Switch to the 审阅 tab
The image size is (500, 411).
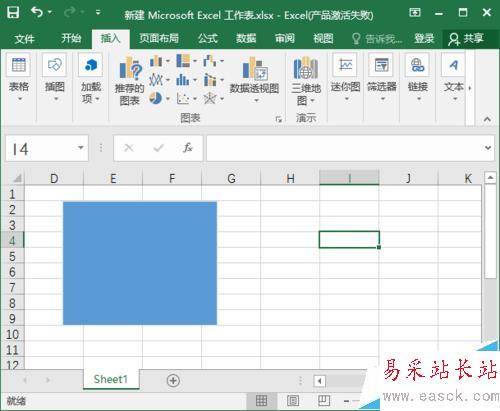click(x=285, y=38)
